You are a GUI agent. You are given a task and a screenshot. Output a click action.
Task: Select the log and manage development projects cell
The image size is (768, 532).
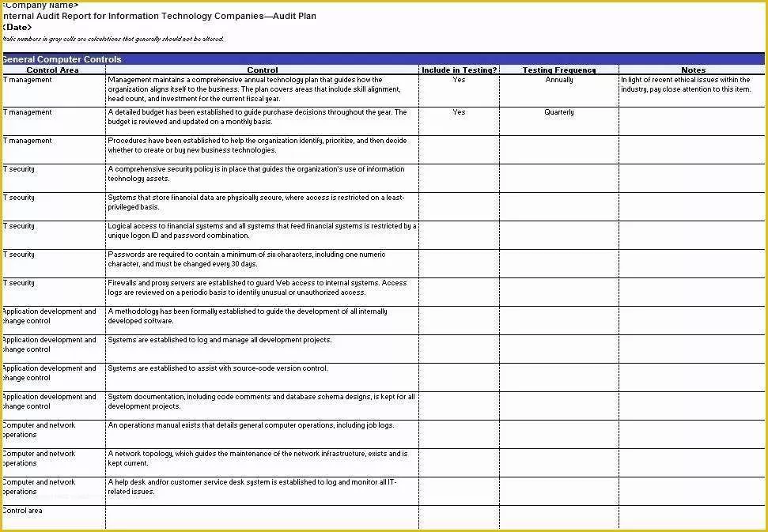(263, 349)
